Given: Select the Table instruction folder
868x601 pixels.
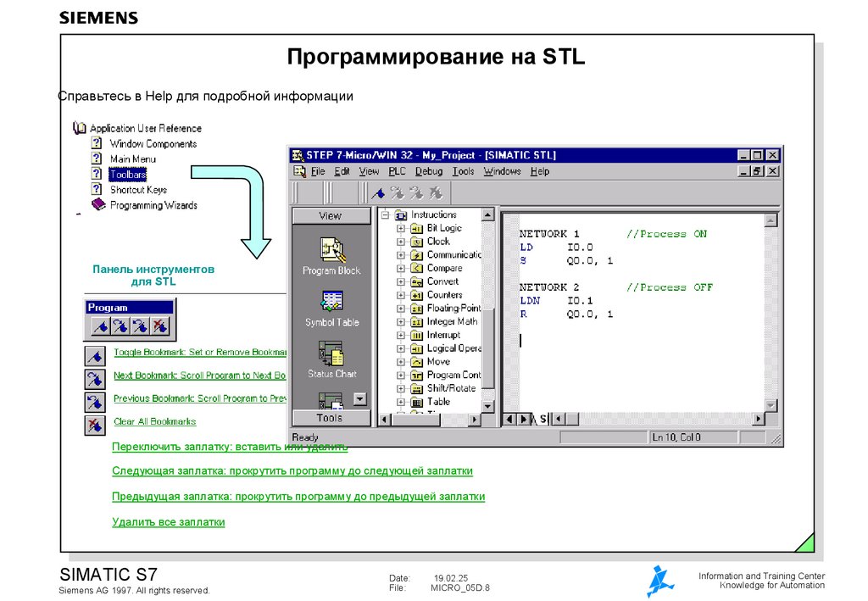Looking at the screenshot, I should tap(438, 402).
